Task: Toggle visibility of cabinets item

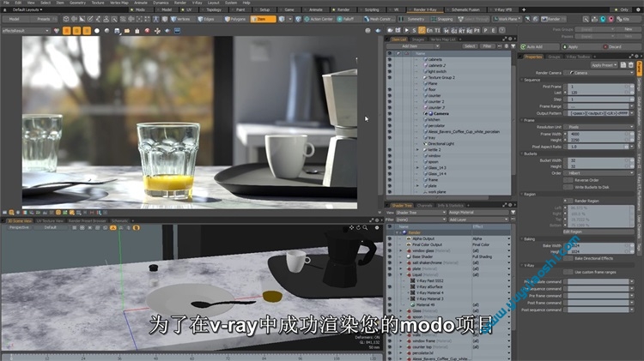Action: (389, 59)
